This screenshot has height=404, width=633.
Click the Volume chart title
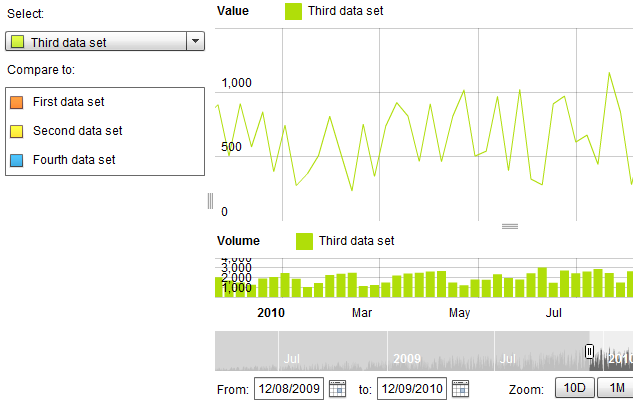[x=238, y=241]
